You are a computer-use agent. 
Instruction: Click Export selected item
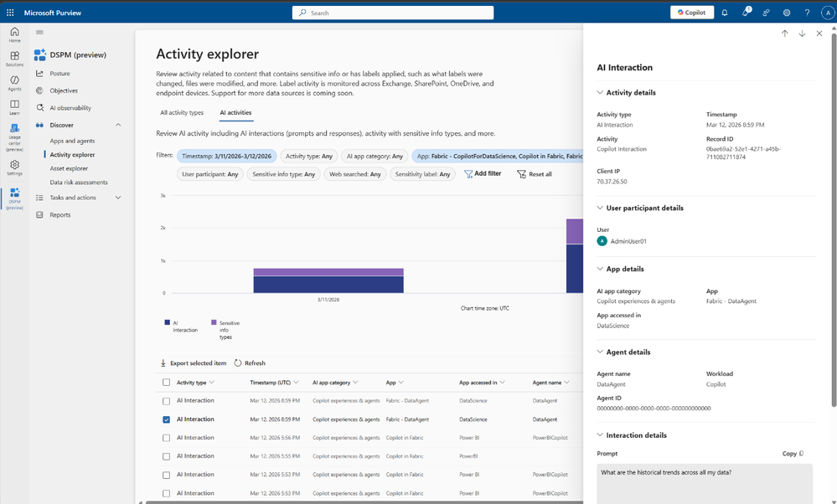click(194, 363)
